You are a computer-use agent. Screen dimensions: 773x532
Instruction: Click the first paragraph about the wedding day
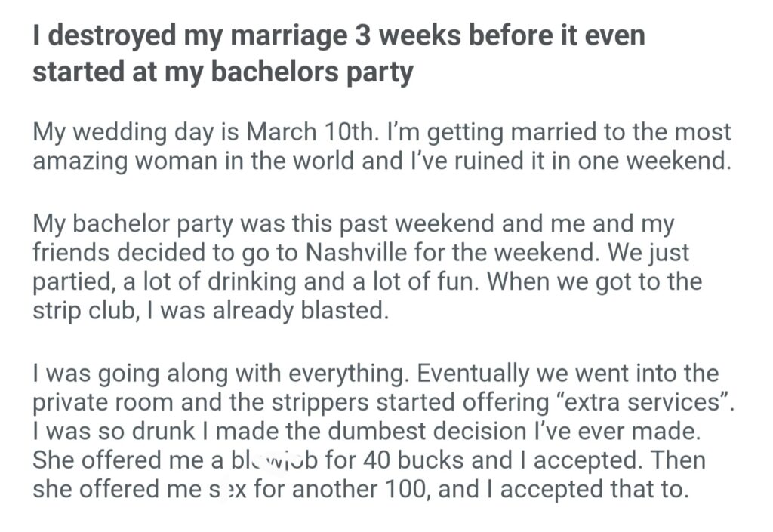(382, 146)
